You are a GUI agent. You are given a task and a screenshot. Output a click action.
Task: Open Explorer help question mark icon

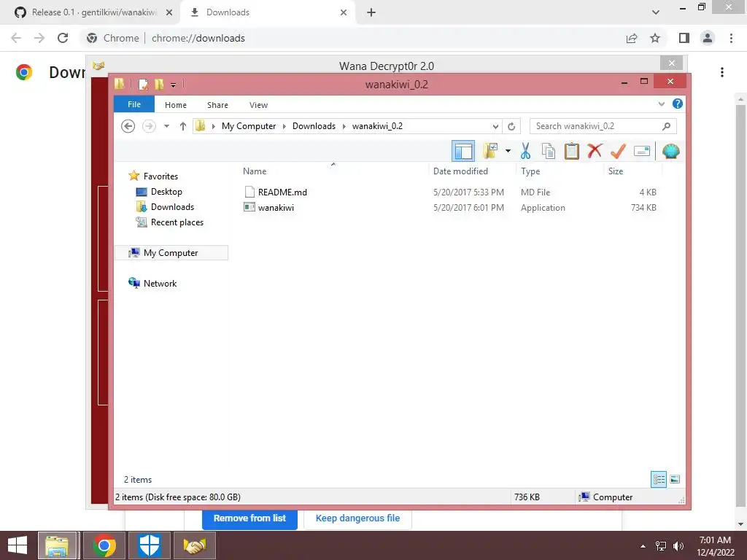point(678,104)
